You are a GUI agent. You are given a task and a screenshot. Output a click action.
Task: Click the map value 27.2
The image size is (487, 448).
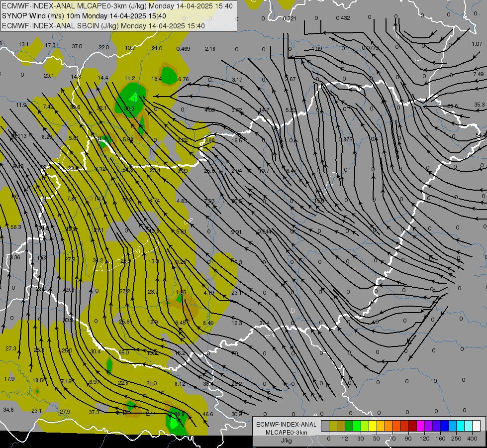click(124, 291)
